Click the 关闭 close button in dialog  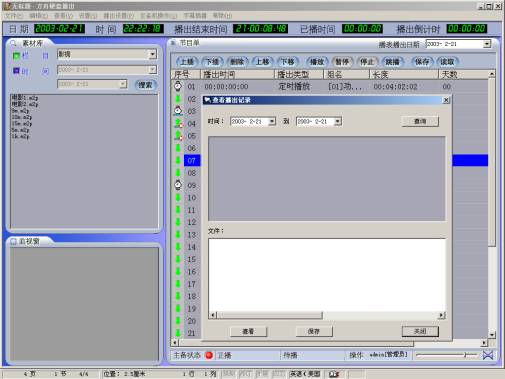coord(420,331)
